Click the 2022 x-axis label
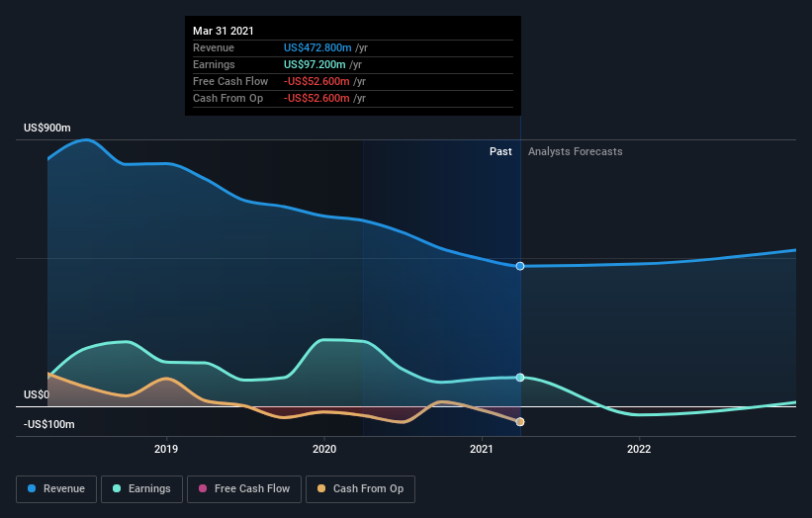Screen dimensions: 812x518 (639, 449)
